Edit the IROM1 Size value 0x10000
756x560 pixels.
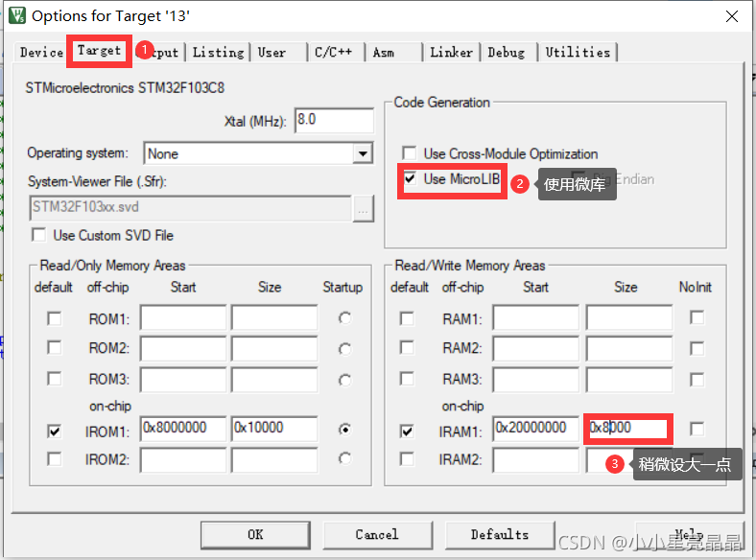274,429
